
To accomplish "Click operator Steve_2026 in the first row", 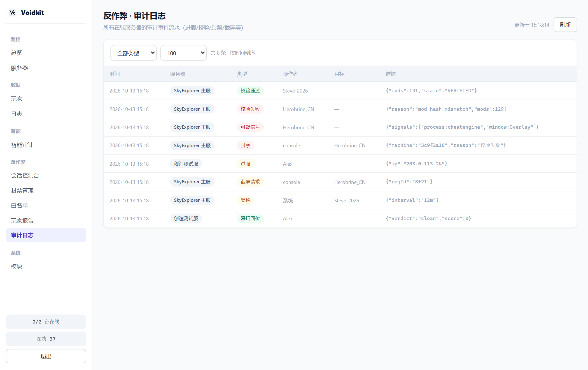I will [295, 91].
